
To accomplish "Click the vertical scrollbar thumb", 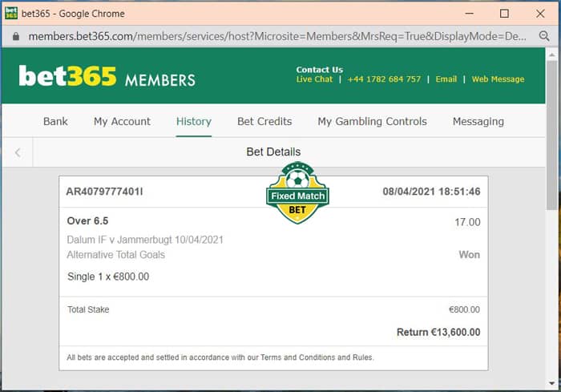I will click(x=551, y=135).
